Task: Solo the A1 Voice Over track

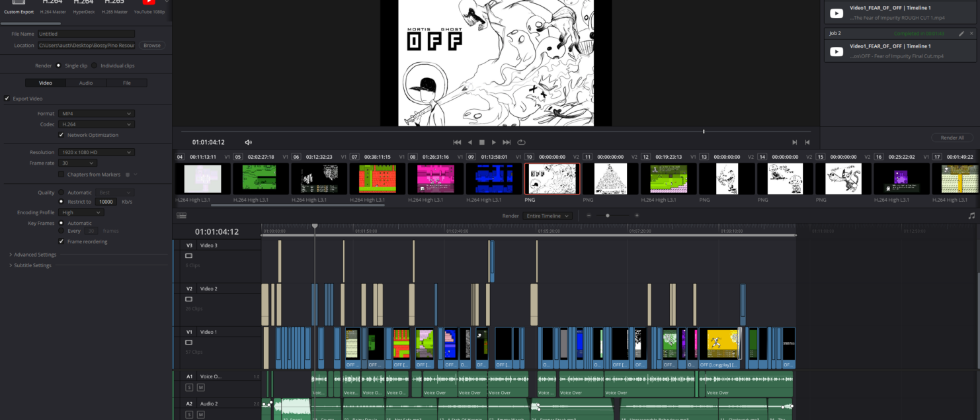Action: click(x=189, y=387)
